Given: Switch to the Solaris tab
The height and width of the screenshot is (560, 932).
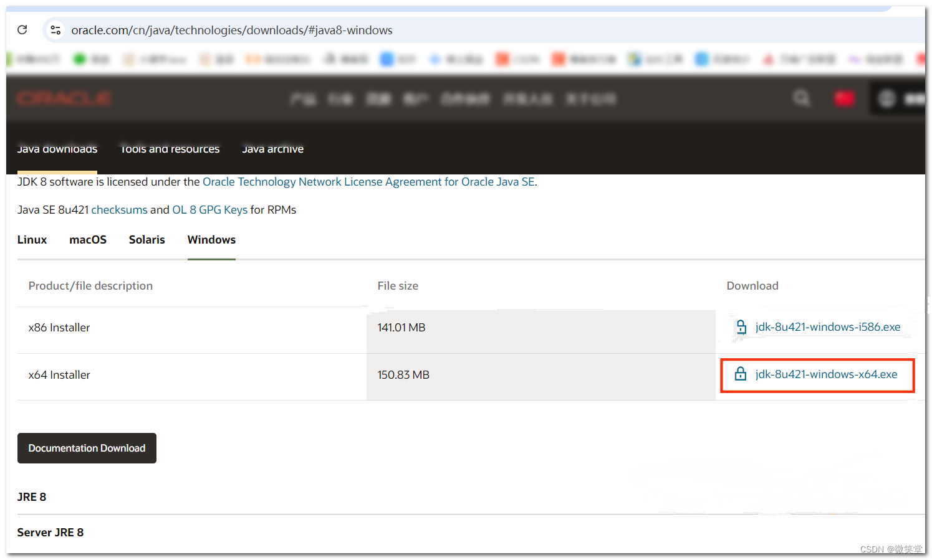Looking at the screenshot, I should pyautogui.click(x=147, y=240).
